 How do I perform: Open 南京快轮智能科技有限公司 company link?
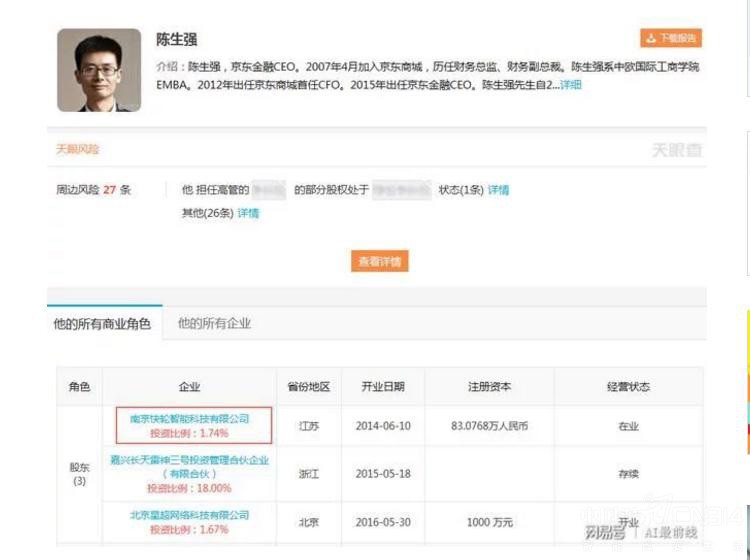[189, 419]
